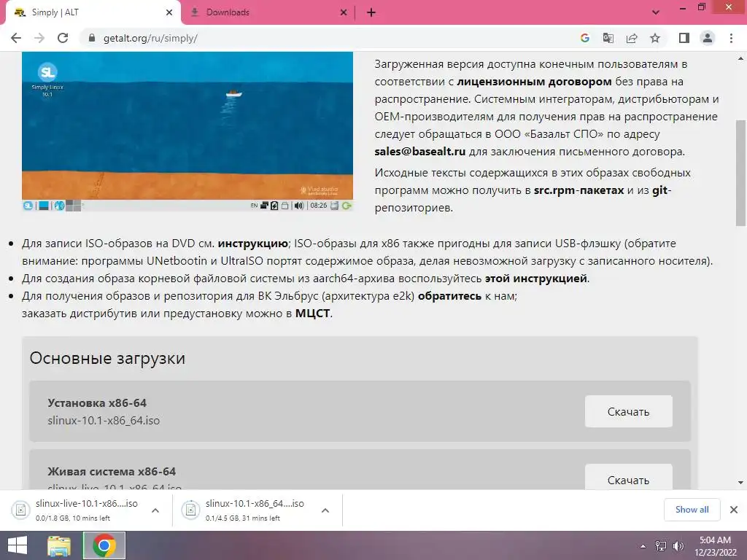Bookmark this tab with the star icon
Viewport: 747px width, 560px height.
click(x=655, y=38)
